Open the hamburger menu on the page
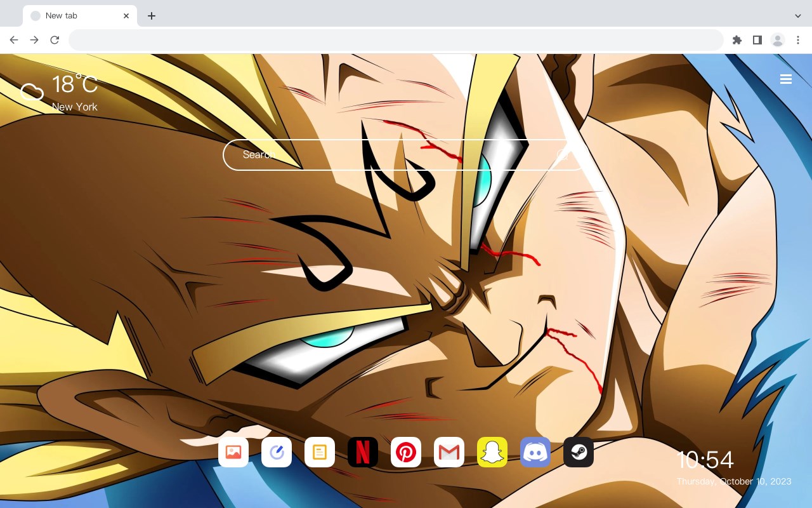The width and height of the screenshot is (812, 508). [786, 79]
